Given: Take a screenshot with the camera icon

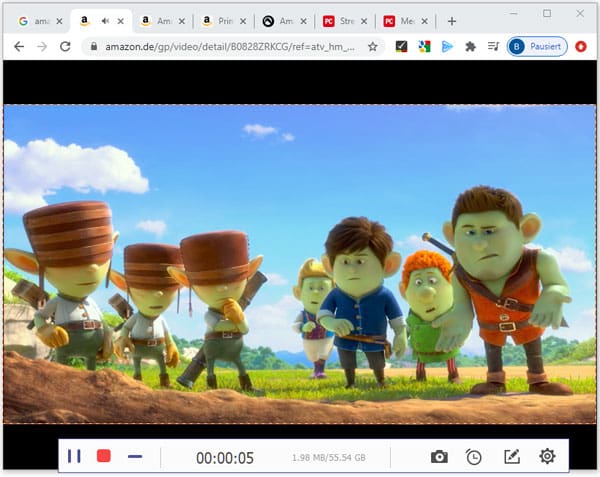Looking at the screenshot, I should [439, 456].
